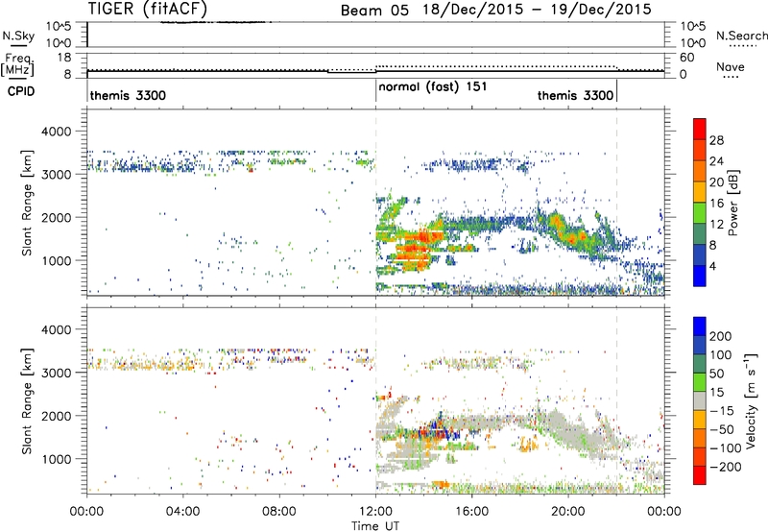Viewport: 768px width, 532px height.
Task: Click the 'Freq. [MHz]' axis label
Action: coord(17,64)
